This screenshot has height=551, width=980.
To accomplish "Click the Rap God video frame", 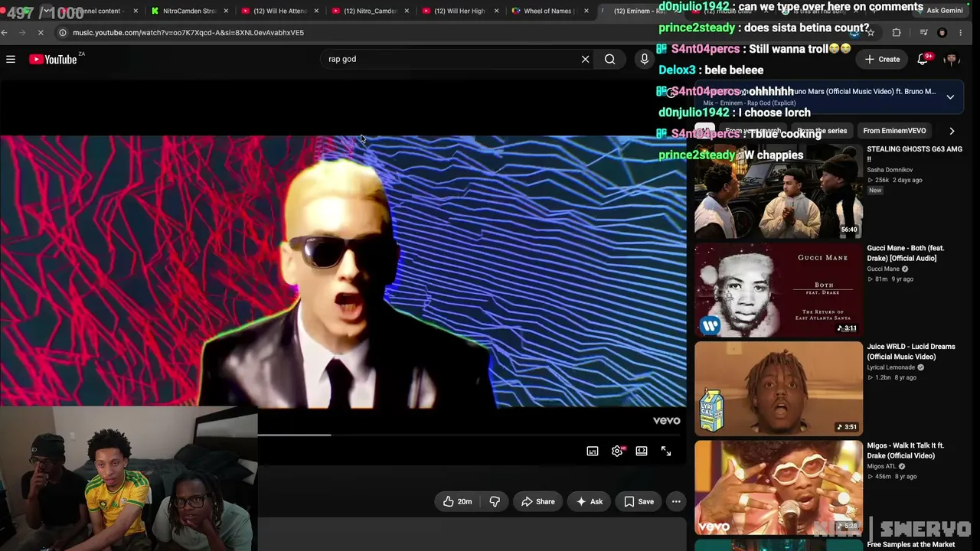I will 343,272.
